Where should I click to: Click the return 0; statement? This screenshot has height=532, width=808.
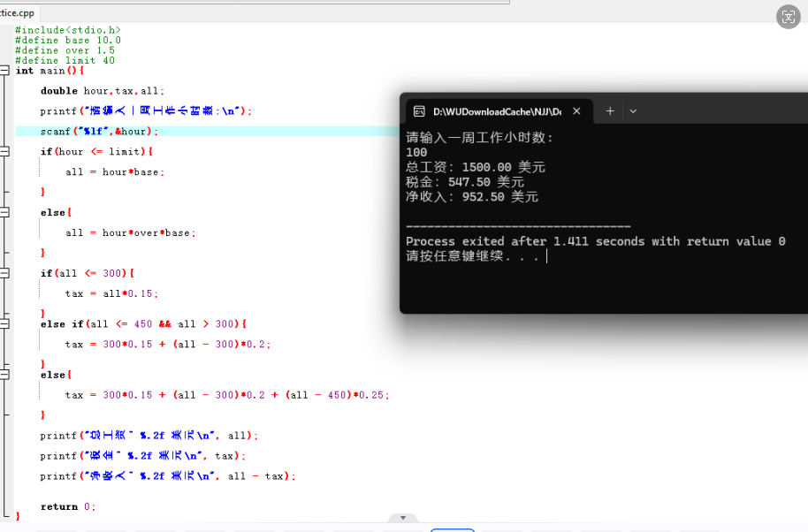click(68, 506)
